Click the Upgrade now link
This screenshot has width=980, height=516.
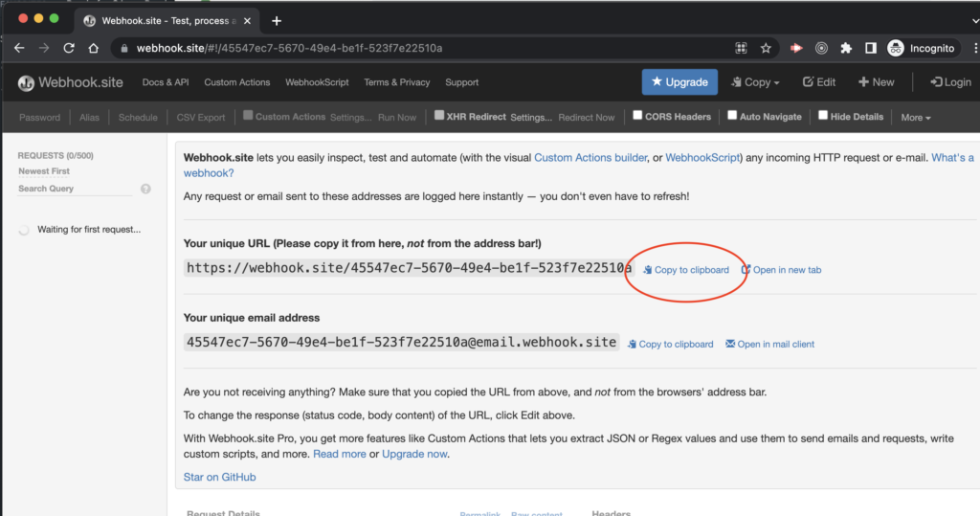pyautogui.click(x=414, y=454)
